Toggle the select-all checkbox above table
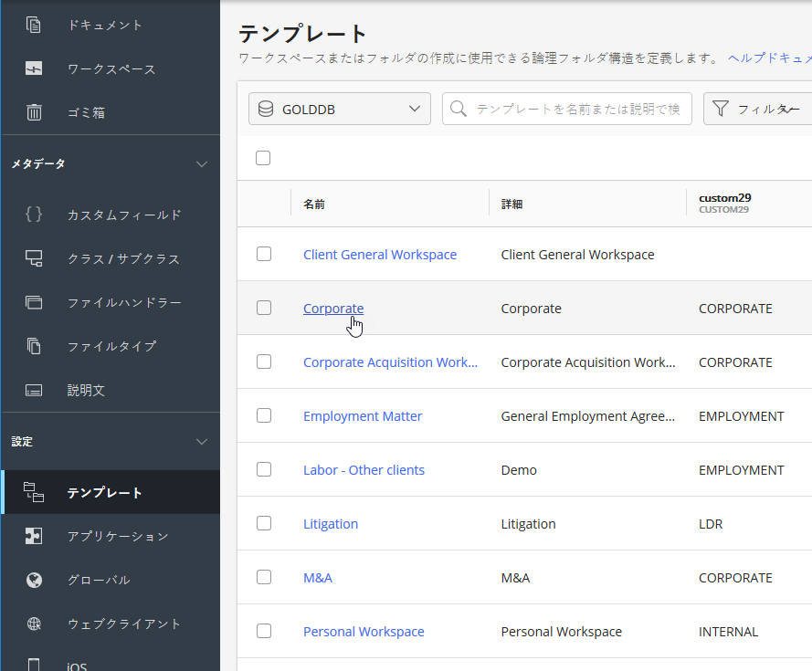 [x=263, y=158]
